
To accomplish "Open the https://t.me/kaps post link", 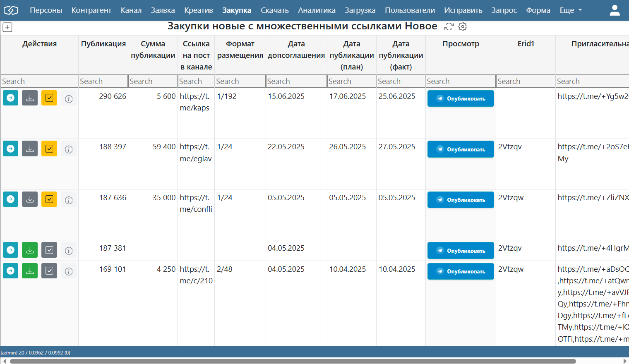I will pos(194,102).
